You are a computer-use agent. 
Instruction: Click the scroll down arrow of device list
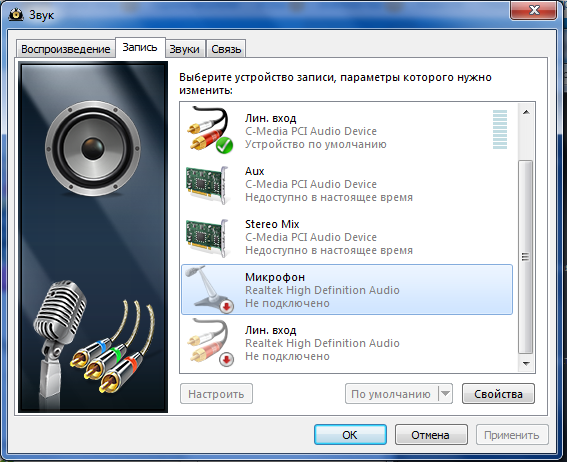click(x=526, y=363)
